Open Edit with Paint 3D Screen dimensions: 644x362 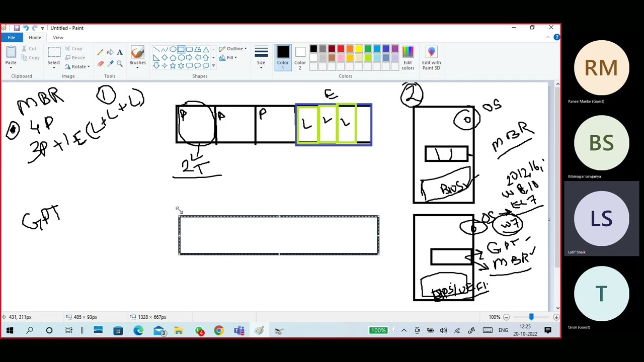(x=431, y=58)
